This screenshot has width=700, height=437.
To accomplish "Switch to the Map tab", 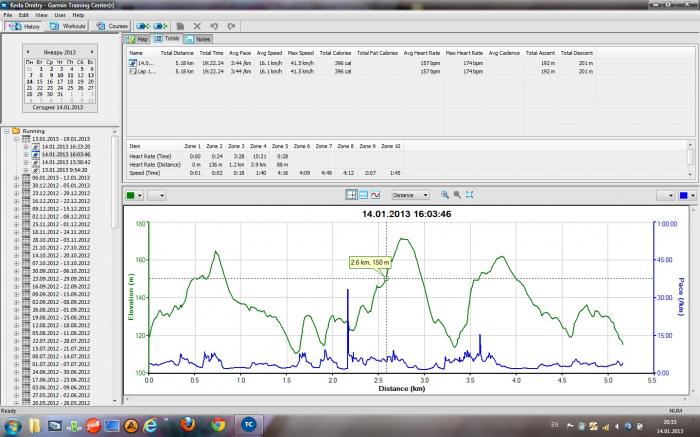I will 138,39.
